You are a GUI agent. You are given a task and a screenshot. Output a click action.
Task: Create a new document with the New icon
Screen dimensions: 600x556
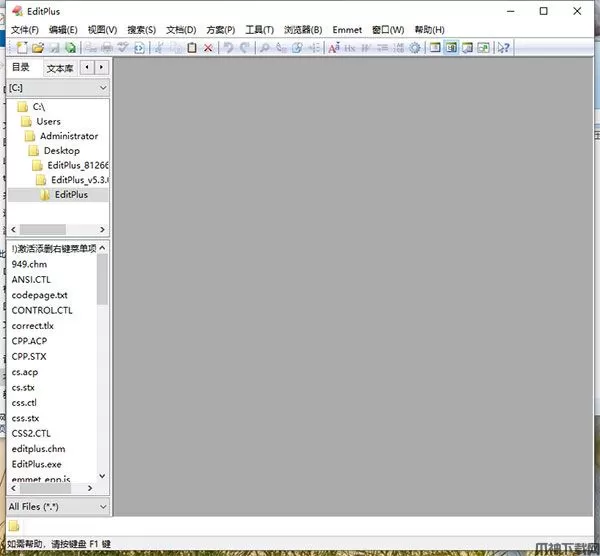pos(22,48)
